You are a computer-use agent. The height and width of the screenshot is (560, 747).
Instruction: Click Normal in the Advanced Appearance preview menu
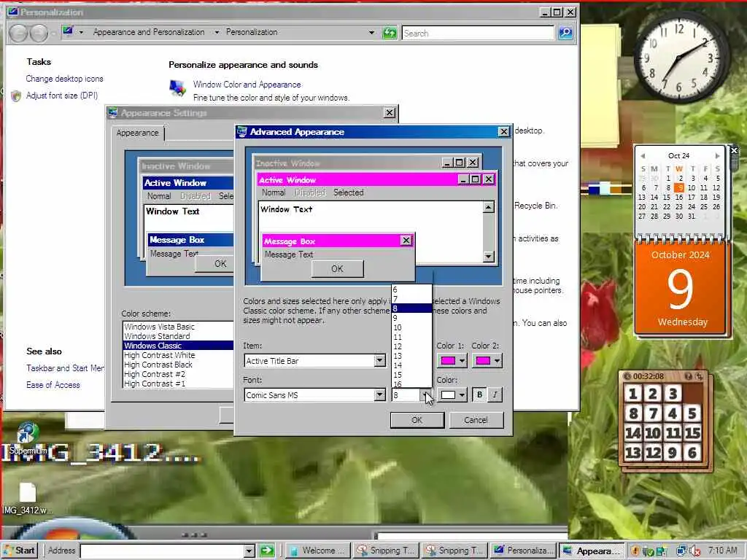(274, 192)
